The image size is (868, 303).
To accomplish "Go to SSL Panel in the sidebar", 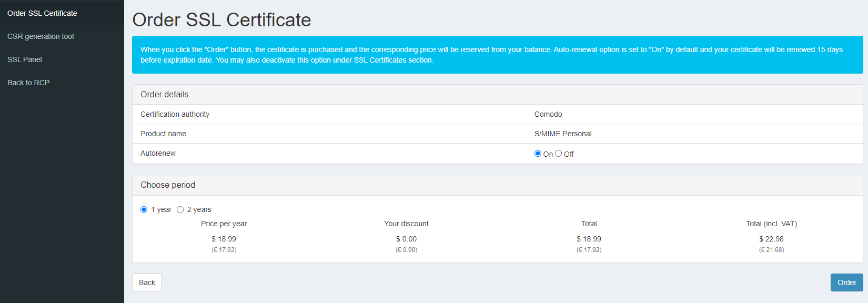I will [25, 59].
